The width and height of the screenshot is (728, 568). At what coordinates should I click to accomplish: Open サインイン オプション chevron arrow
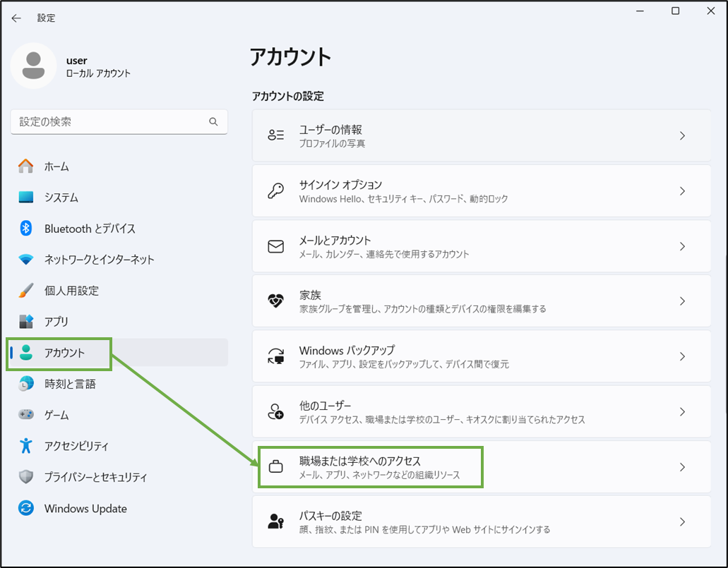682,191
